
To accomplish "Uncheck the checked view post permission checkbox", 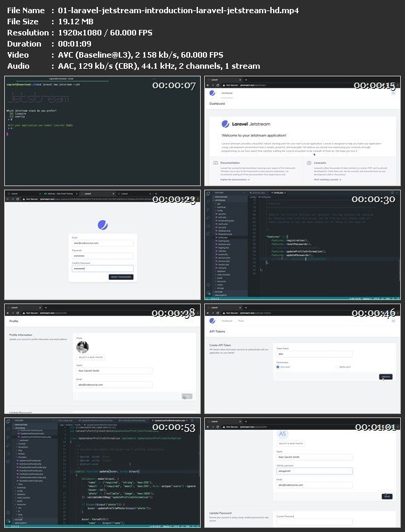I will point(279,367).
